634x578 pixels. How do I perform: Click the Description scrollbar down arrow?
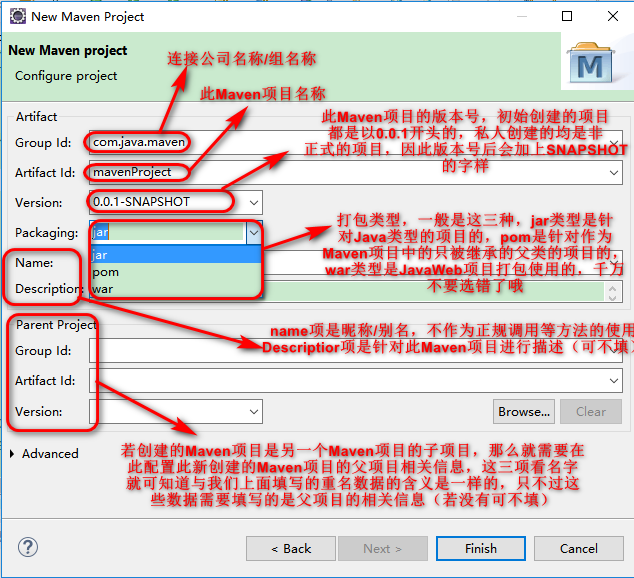click(x=613, y=298)
